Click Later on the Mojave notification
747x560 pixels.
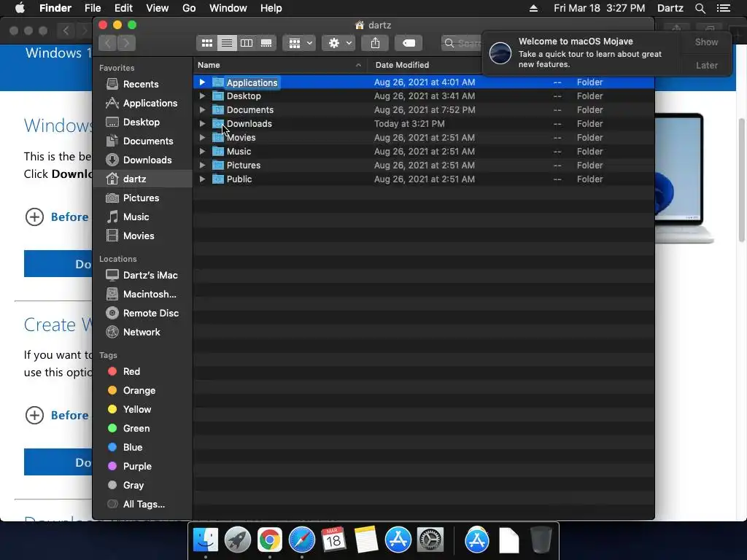706,65
